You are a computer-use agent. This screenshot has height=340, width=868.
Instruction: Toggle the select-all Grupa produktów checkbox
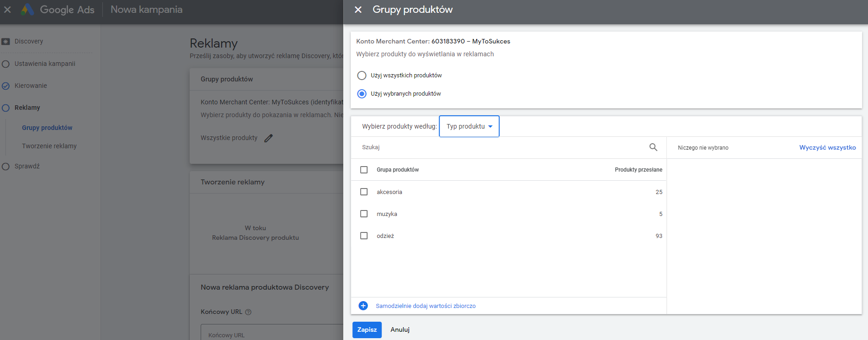(364, 170)
